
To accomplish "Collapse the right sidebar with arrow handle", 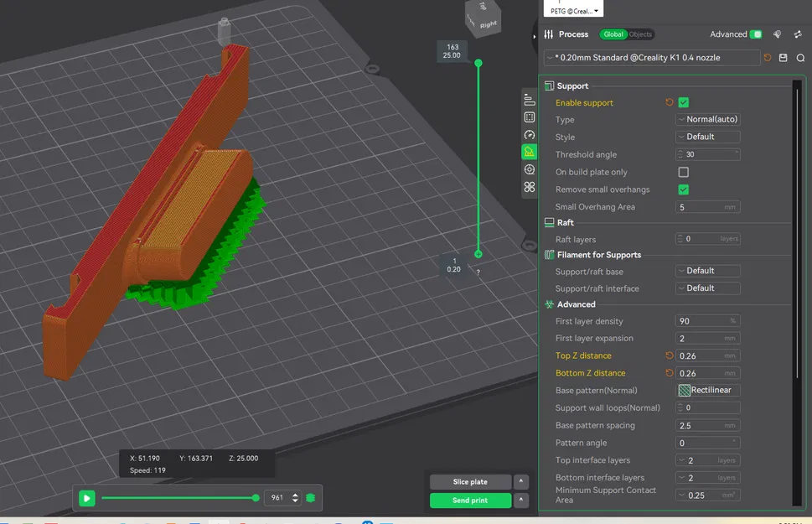I will pyautogui.click(x=534, y=36).
